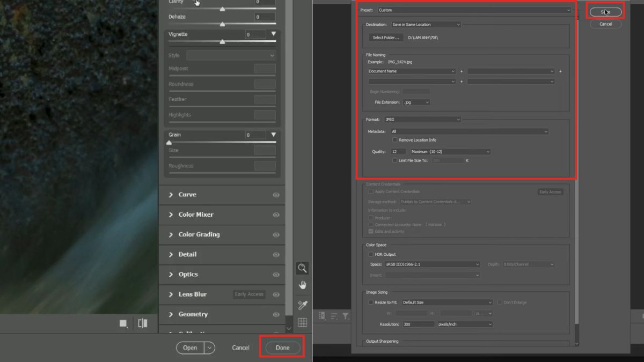Click the filmstrip thumbnail view icon

(x=322, y=316)
